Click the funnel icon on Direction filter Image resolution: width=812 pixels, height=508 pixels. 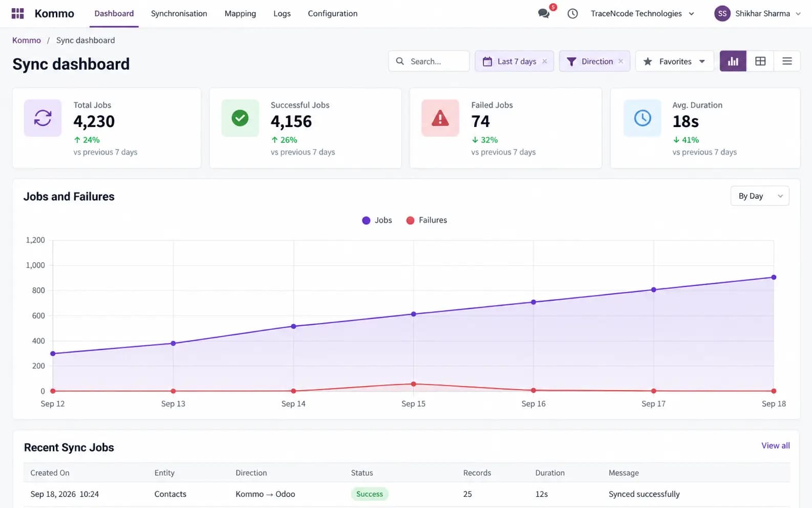571,61
